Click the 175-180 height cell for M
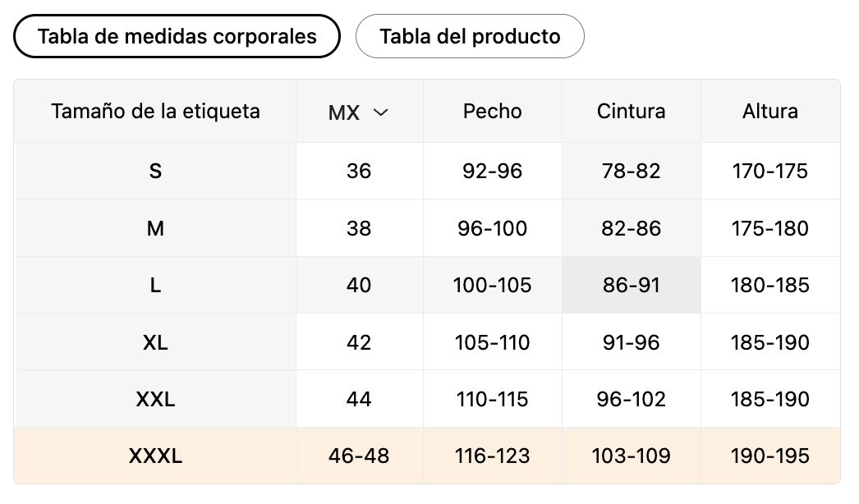This screenshot has height=504, width=859. 770,228
